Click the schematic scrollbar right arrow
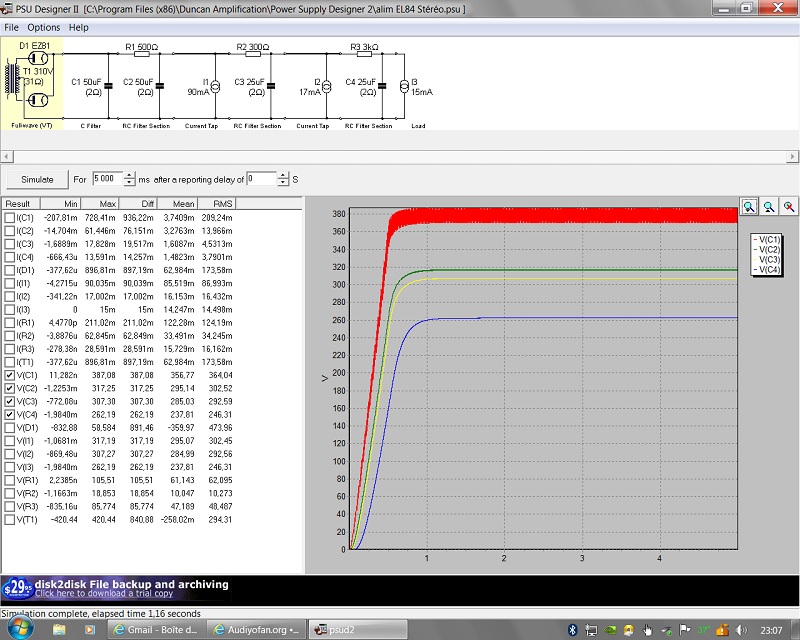 pyautogui.click(x=792, y=157)
